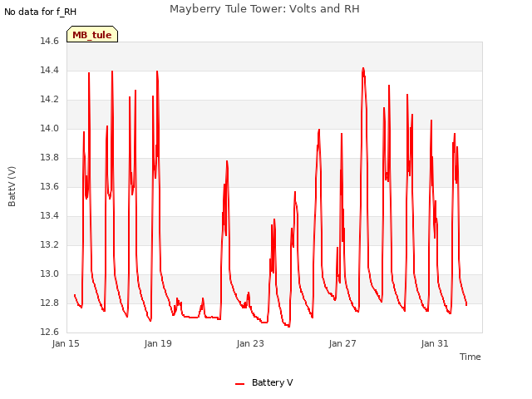
Task: Click the BattV (V) y-axis title
Action: pyautogui.click(x=12, y=186)
